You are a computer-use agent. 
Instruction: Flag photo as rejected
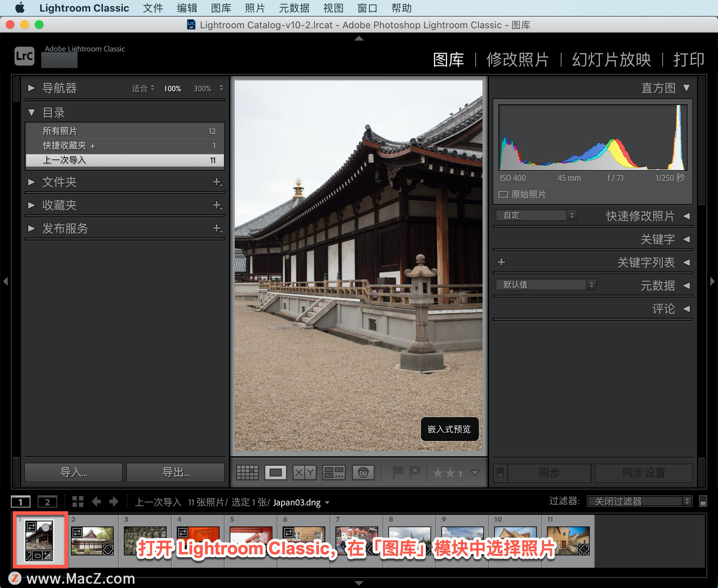click(415, 472)
